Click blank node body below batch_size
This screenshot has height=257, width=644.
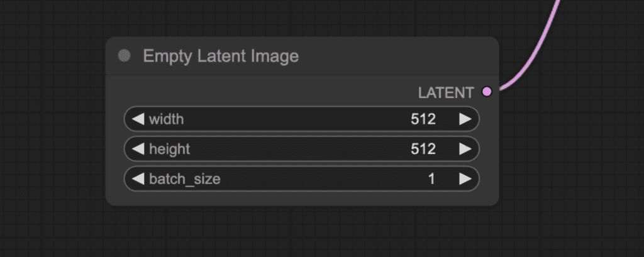(302, 197)
